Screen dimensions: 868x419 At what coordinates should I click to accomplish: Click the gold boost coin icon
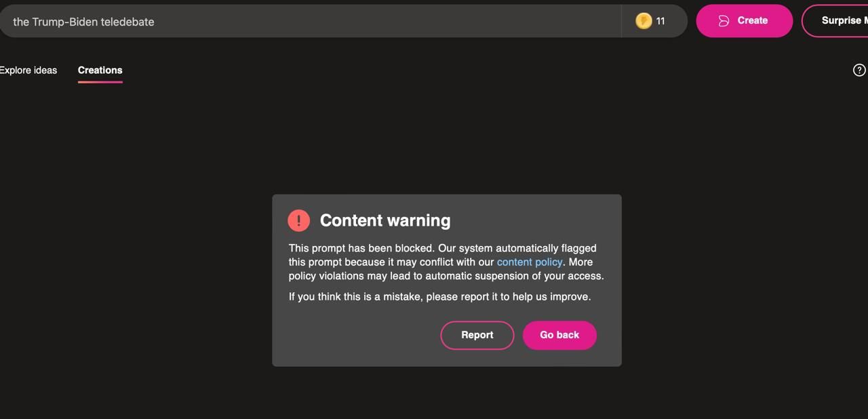tap(644, 21)
